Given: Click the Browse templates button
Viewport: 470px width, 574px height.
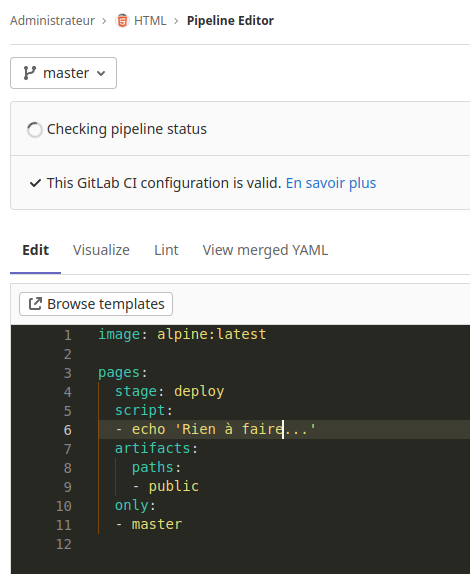Looking at the screenshot, I should tap(96, 304).
